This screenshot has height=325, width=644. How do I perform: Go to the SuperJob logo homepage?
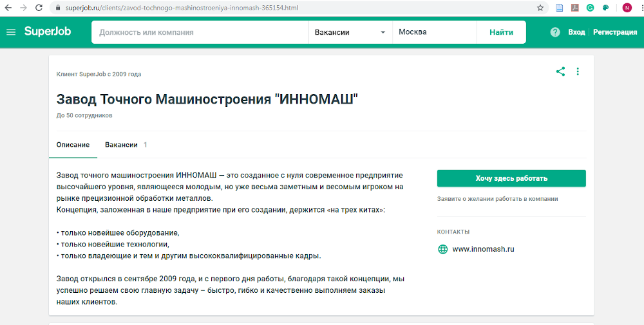[x=48, y=32]
